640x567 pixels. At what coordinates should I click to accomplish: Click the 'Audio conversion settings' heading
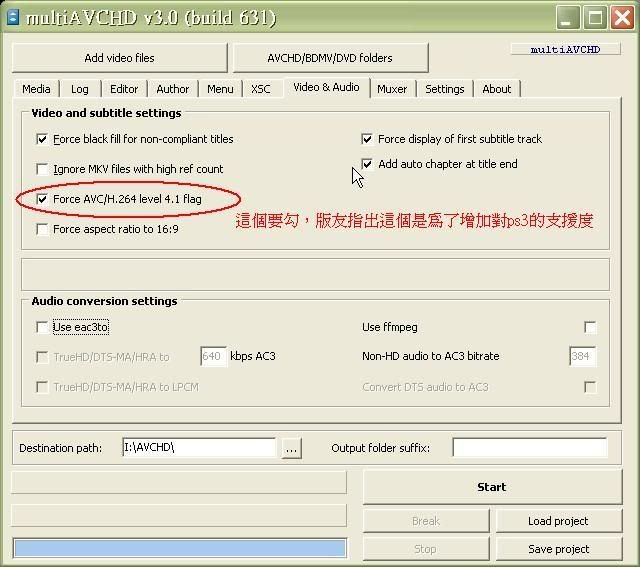[x=104, y=301]
